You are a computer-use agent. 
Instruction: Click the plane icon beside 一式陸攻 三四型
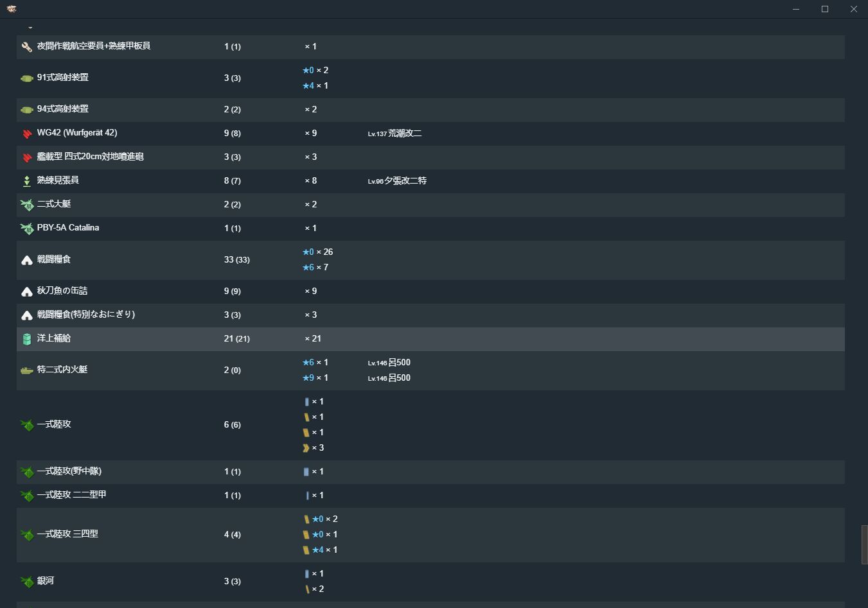coord(26,535)
